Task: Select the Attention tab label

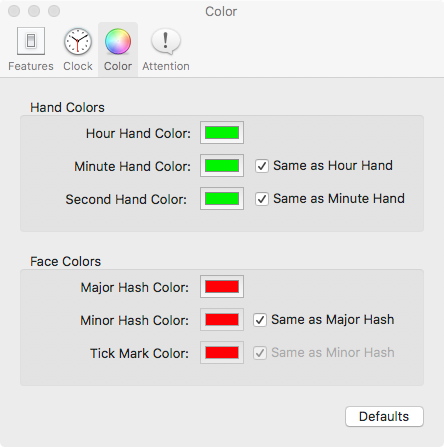Action: click(x=166, y=66)
